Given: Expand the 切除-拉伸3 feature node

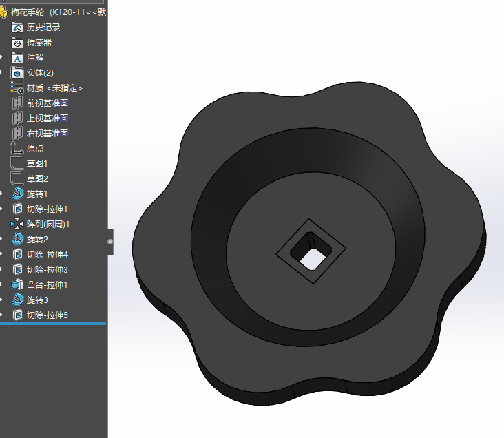Looking at the screenshot, I should pyautogui.click(x=1, y=269).
